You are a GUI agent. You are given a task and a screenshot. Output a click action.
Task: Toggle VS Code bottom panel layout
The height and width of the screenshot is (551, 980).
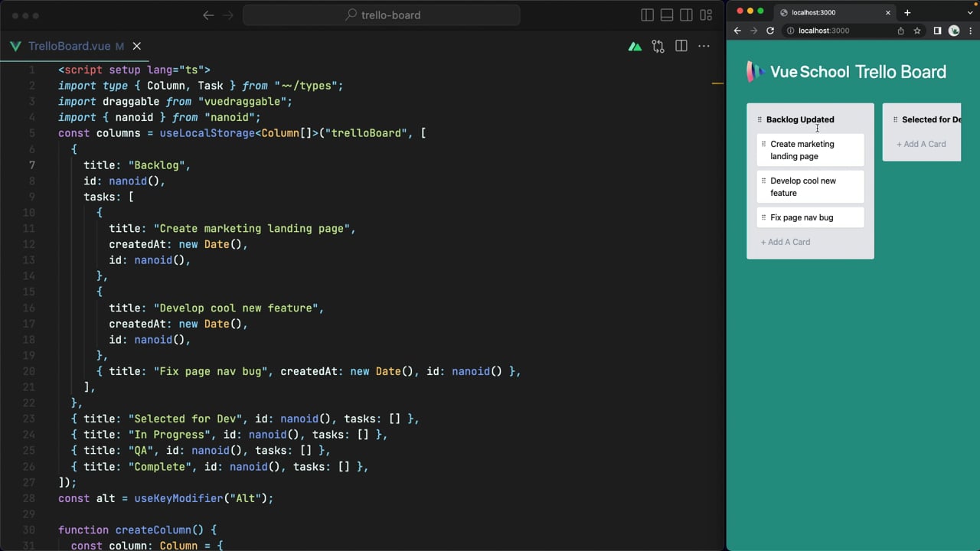(667, 15)
